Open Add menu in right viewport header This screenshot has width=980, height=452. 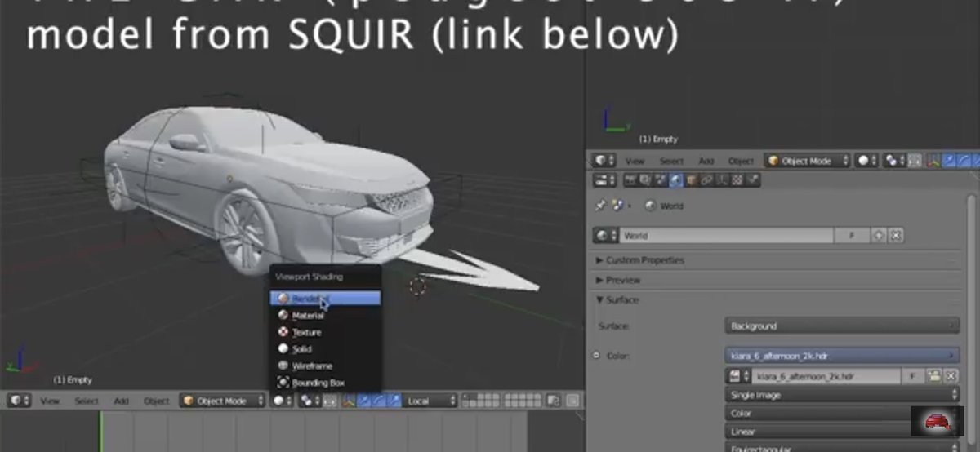(706, 162)
